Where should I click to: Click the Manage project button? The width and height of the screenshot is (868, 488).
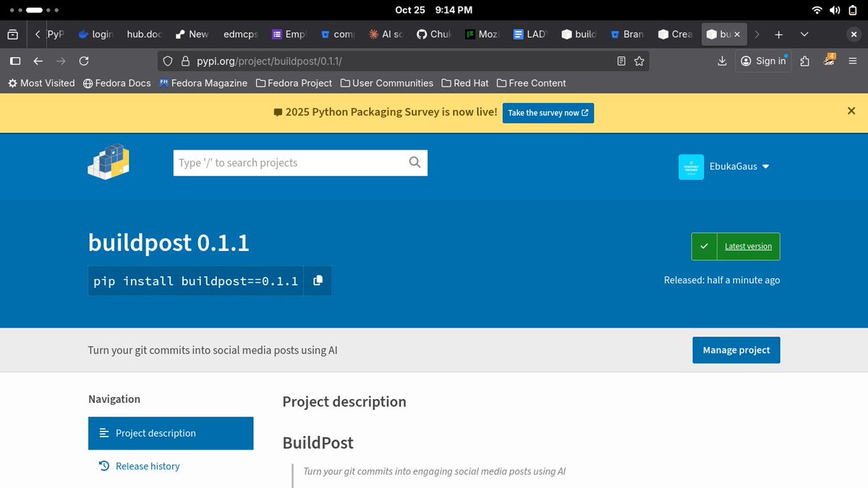pyautogui.click(x=736, y=350)
